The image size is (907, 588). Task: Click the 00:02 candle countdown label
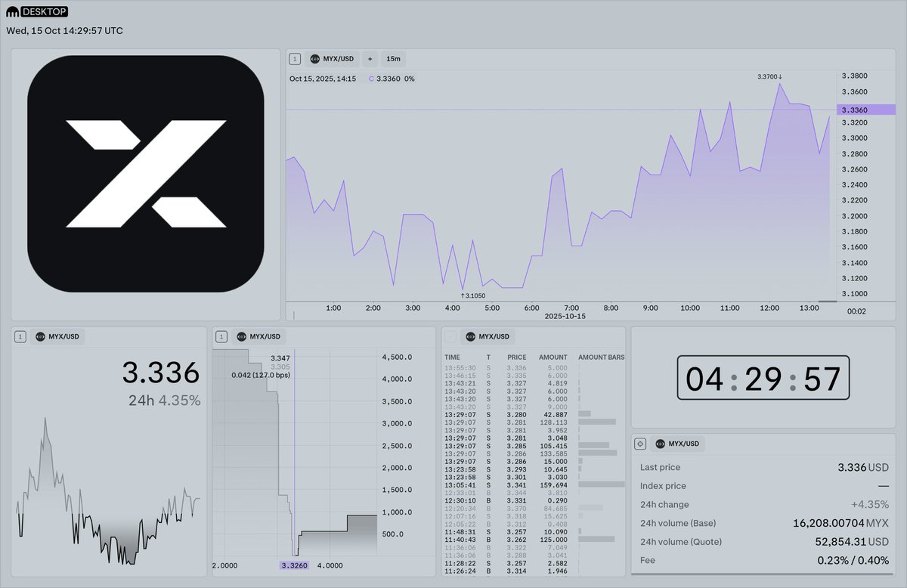click(x=857, y=311)
